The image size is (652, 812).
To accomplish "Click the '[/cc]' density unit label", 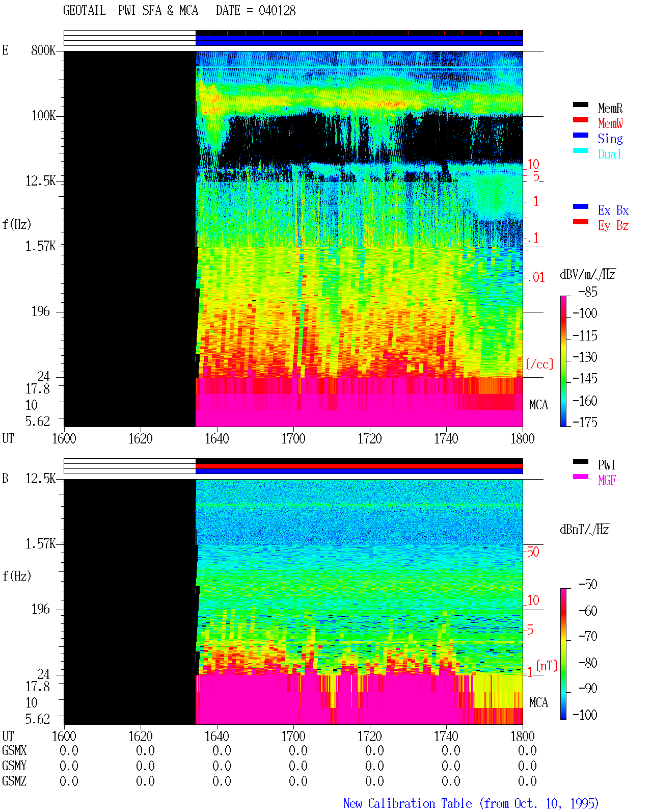I will (539, 364).
